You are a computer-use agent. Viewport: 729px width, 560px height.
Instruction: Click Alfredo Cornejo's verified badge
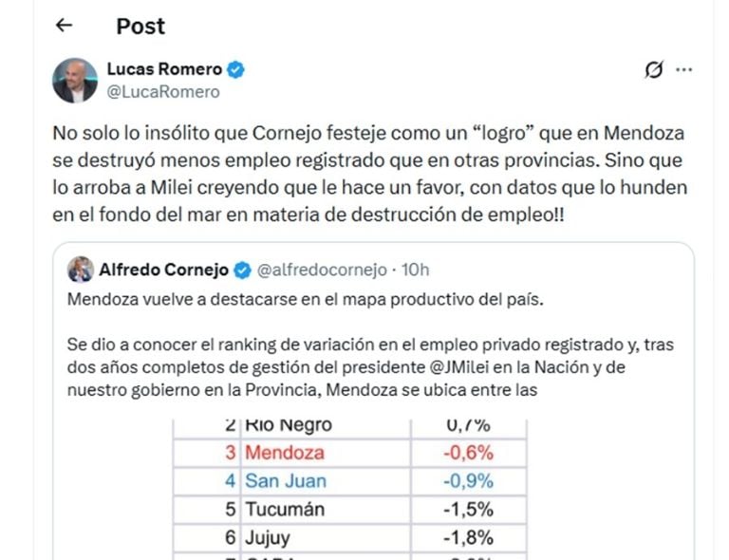242,271
